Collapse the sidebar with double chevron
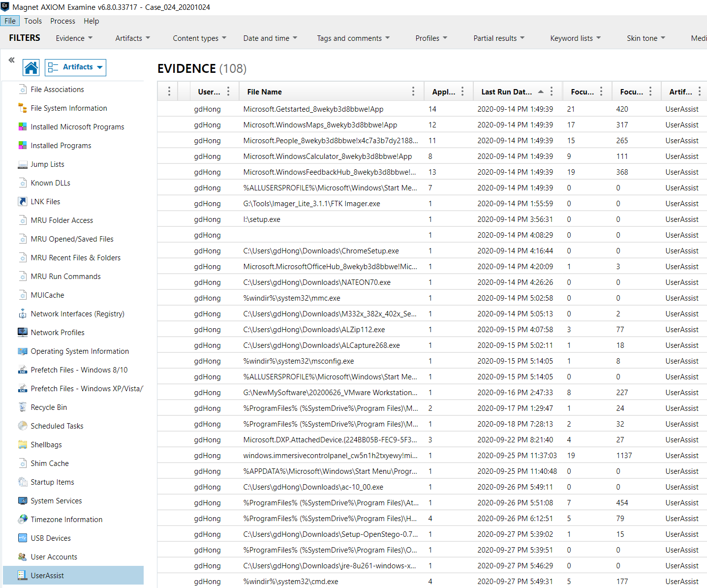This screenshot has width=707, height=588. pos(11,60)
